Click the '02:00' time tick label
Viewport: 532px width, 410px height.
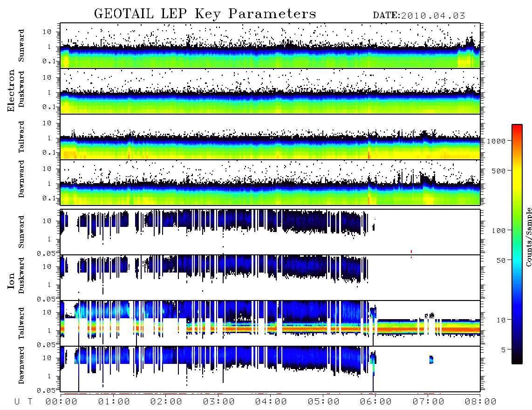(166, 402)
